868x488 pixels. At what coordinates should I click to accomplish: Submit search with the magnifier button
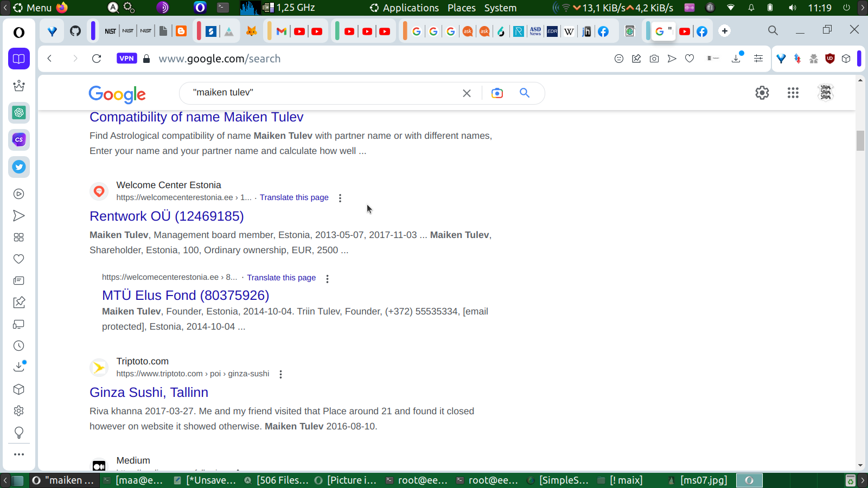525,93
